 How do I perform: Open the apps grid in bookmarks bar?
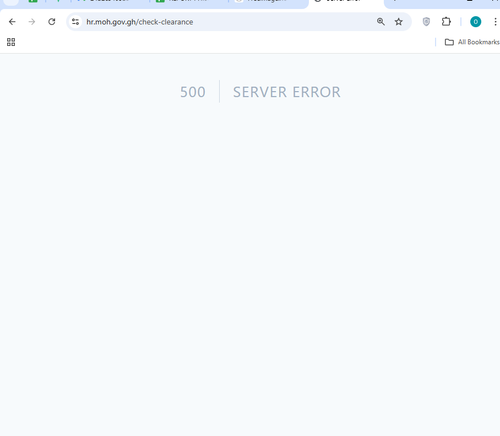tap(11, 42)
